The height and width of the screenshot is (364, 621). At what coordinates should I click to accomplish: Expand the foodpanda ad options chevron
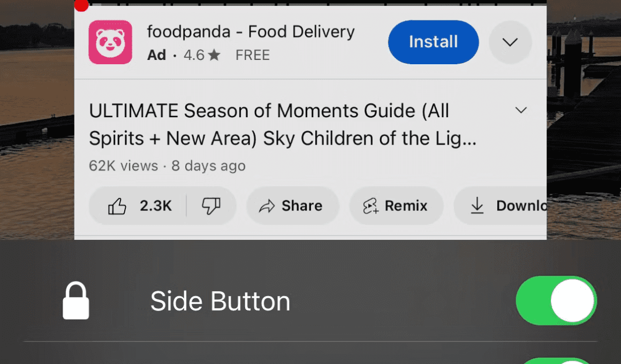pyautogui.click(x=510, y=42)
